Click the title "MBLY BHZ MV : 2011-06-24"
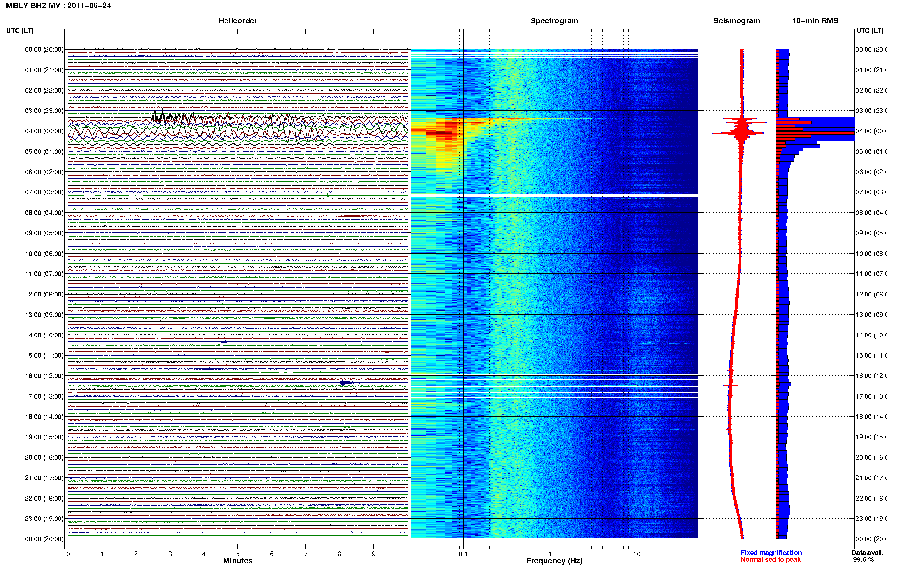This screenshot has height=578, width=924. [58, 6]
